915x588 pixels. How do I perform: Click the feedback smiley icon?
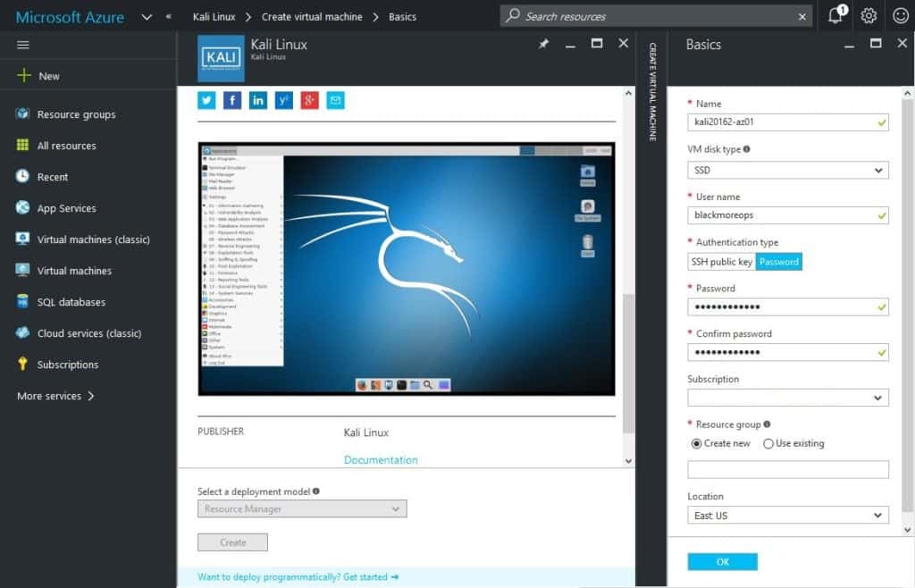[x=901, y=16]
